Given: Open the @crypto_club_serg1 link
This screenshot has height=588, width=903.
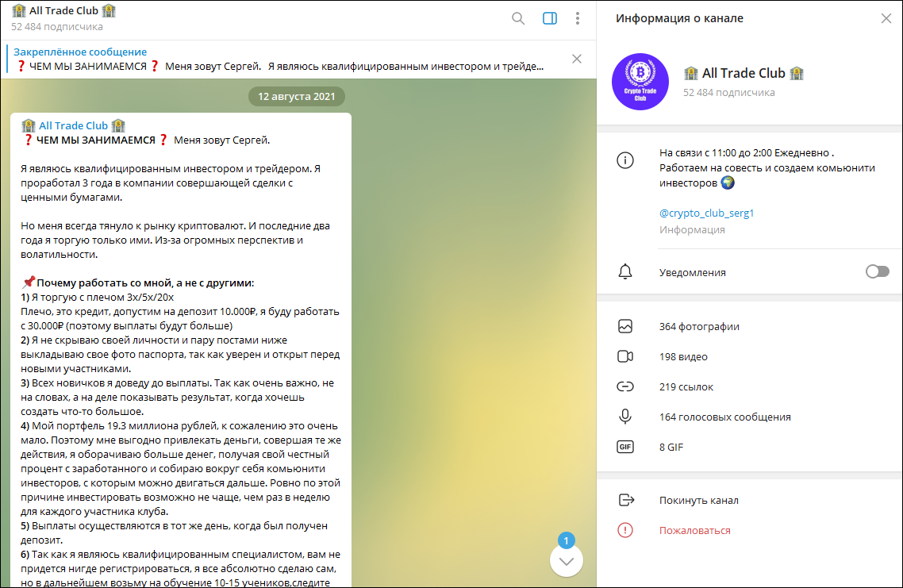Looking at the screenshot, I should click(707, 213).
